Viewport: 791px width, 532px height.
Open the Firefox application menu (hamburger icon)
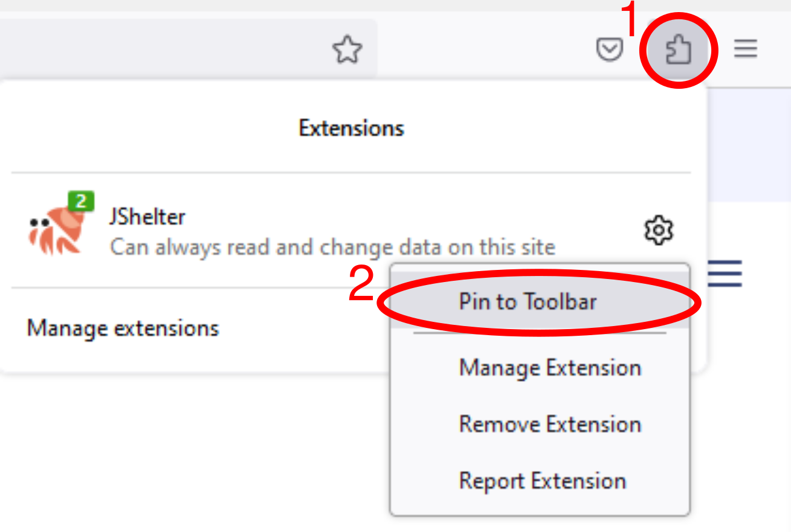[745, 50]
